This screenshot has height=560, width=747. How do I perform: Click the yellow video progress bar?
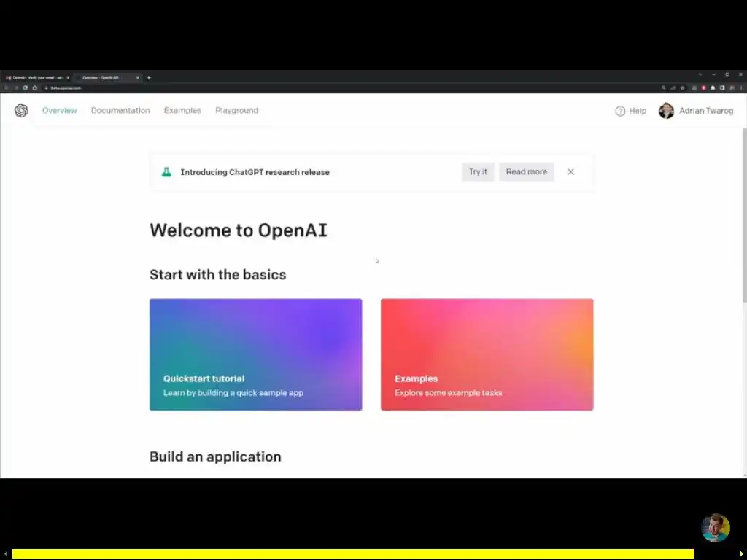click(x=353, y=554)
